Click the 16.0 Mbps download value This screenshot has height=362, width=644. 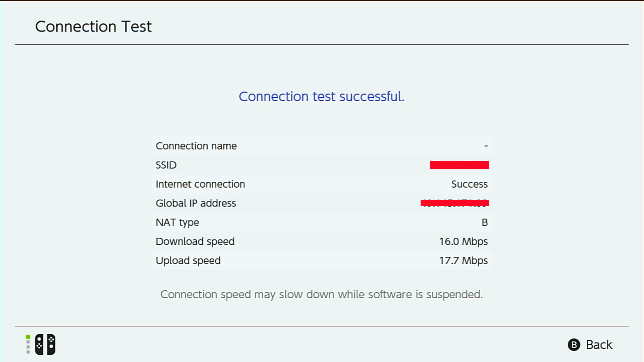tap(463, 241)
